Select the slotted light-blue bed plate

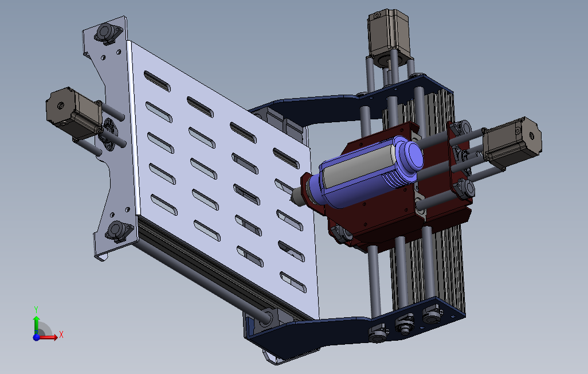click(x=225, y=180)
